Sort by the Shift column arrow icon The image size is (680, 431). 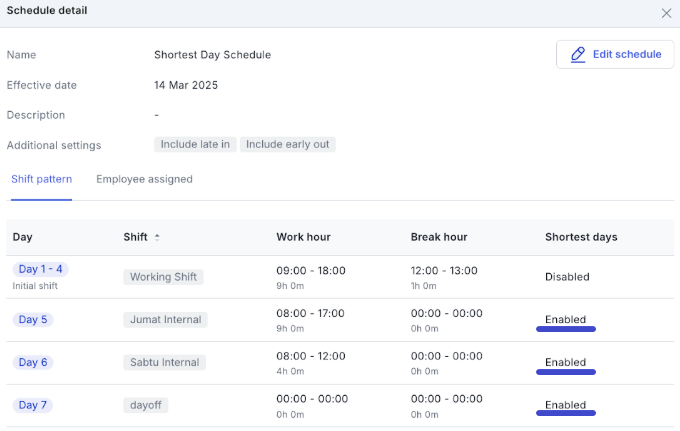[157, 237]
